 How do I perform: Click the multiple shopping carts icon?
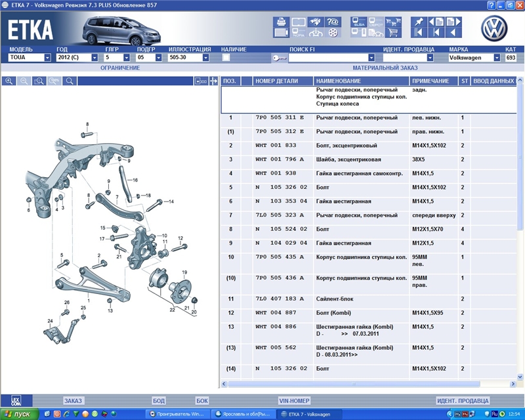393,22
